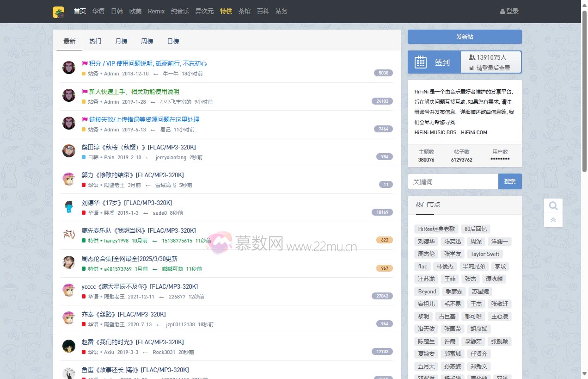Select the flac hot tag

422,266
